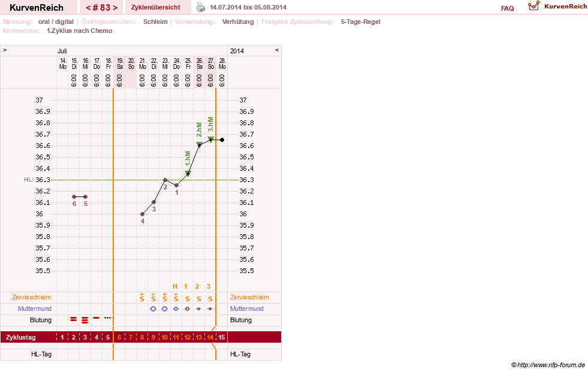Click the spotting dots icon on cycle day 5
The width and height of the screenshot is (588, 372).
tap(108, 317)
